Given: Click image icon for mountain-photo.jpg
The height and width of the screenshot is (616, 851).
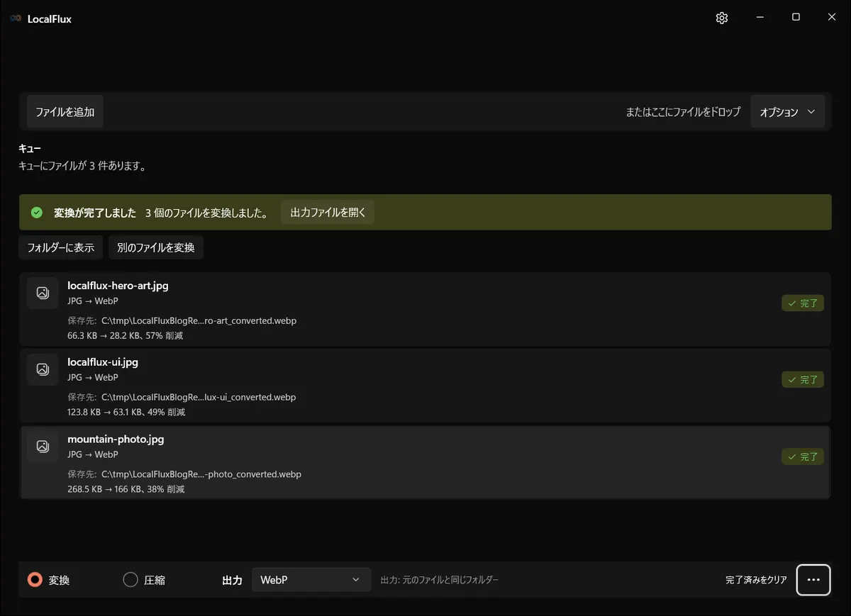Looking at the screenshot, I should (43, 446).
